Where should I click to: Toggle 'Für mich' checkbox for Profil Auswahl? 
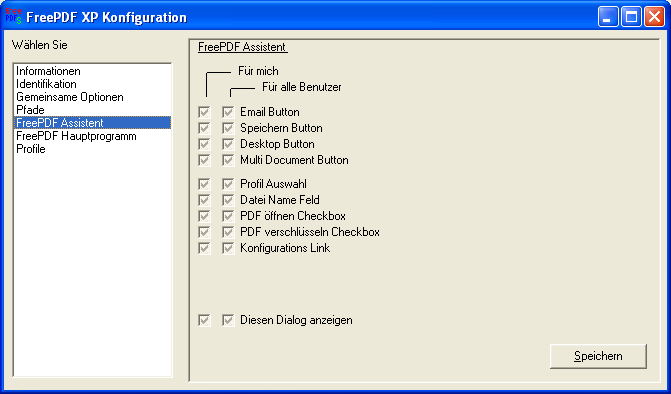click(205, 184)
